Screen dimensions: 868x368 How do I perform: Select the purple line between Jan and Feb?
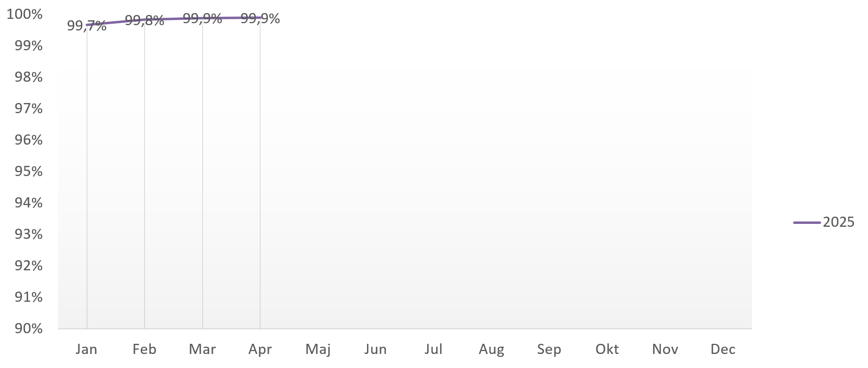116,22
